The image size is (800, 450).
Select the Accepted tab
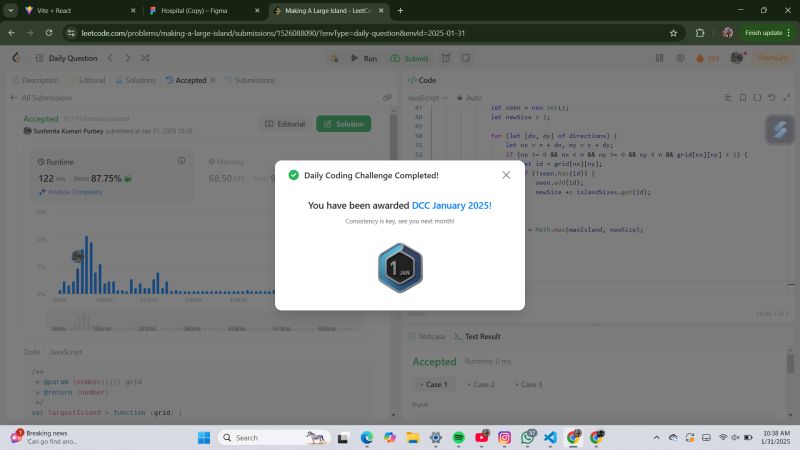[186, 80]
